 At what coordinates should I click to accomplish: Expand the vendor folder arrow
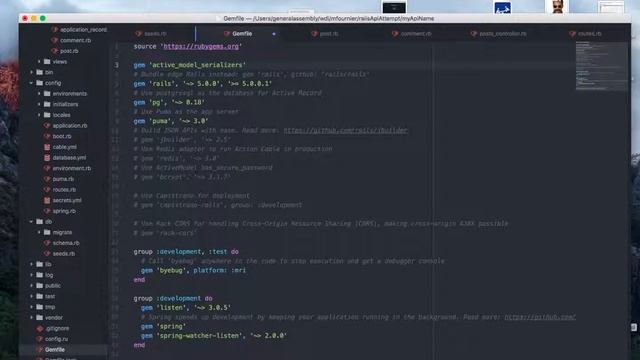pyautogui.click(x=32, y=317)
